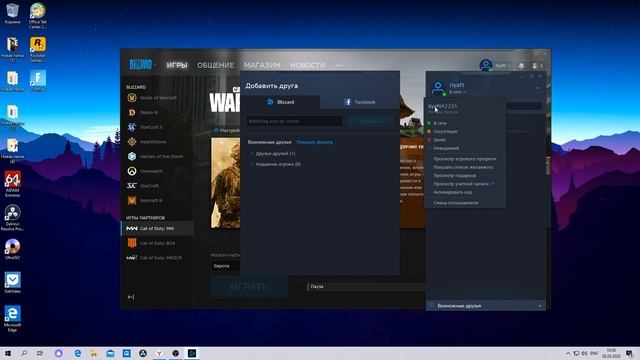Screen dimensions: 640x360
Task: Select Warcraft III in the game list
Action: [157, 200]
